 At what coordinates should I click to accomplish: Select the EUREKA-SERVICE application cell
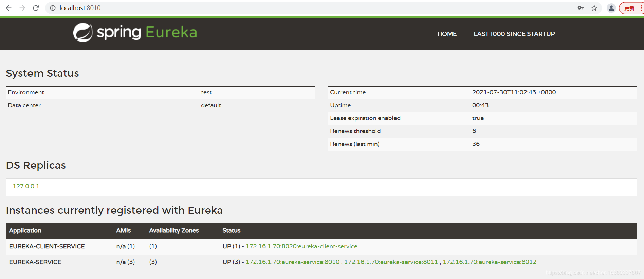[35, 262]
